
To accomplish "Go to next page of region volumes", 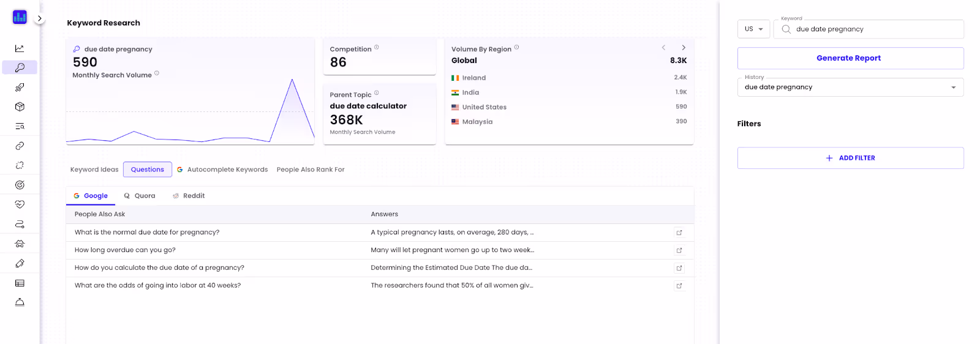I will coord(684,48).
